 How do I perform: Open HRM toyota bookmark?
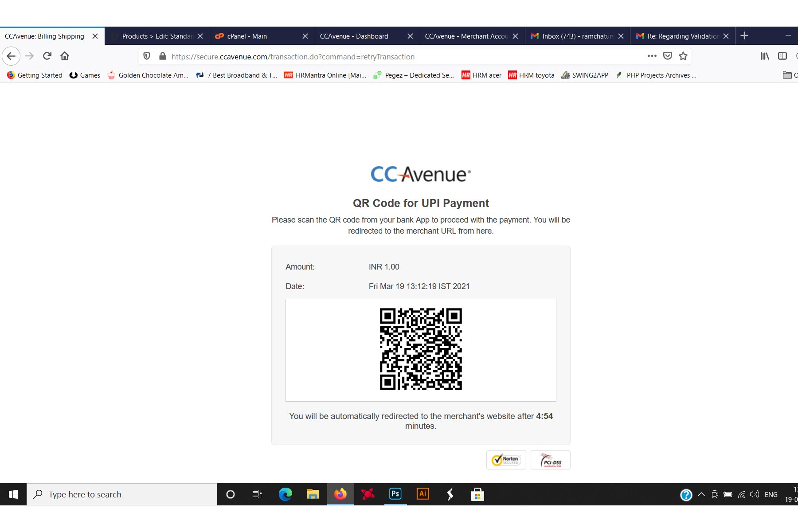click(531, 75)
